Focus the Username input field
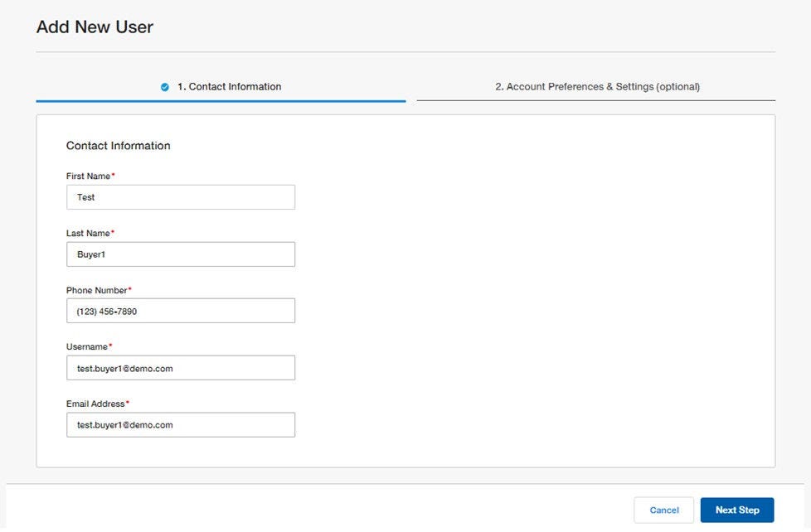 [180, 367]
